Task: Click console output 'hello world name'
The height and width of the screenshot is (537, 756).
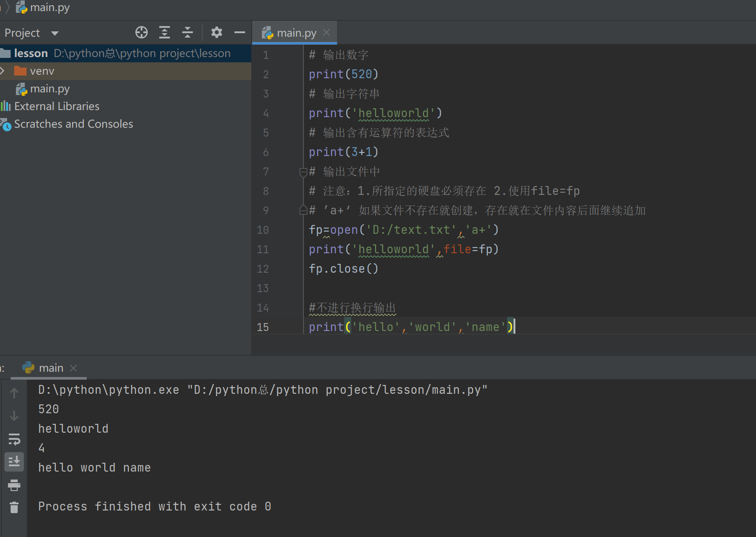Action: tap(95, 468)
